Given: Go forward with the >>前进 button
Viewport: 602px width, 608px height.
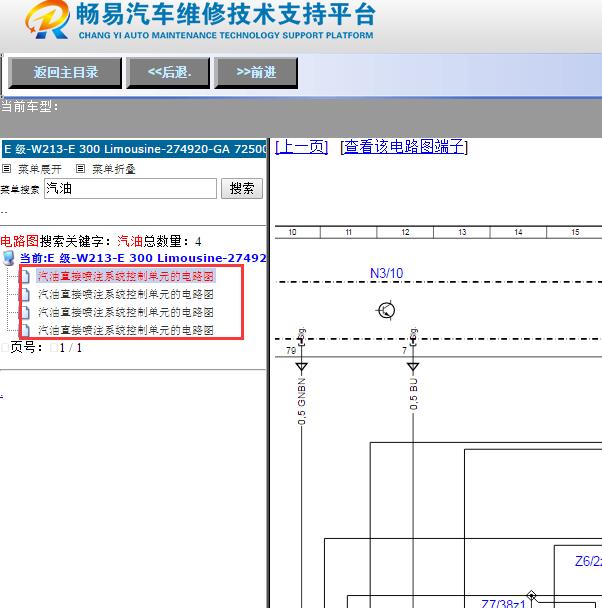Looking at the screenshot, I should coord(256,73).
